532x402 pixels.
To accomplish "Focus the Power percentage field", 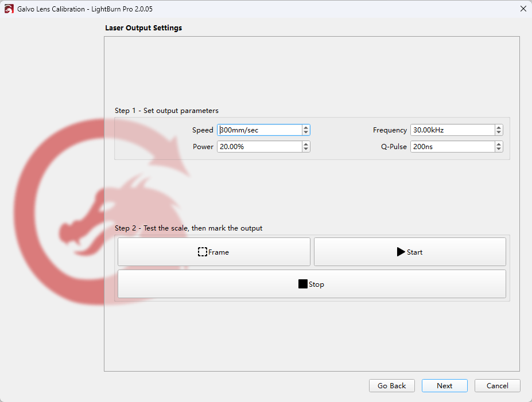I will pyautogui.click(x=259, y=147).
